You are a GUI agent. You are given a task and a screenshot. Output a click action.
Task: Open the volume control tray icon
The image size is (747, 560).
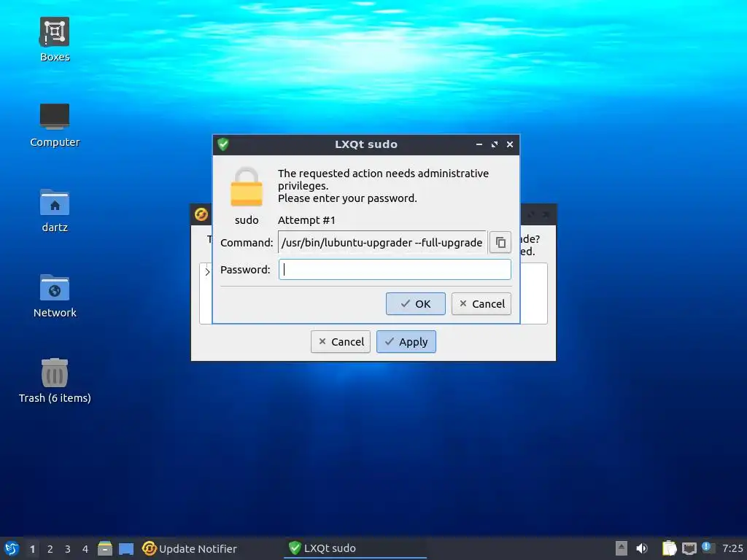pyautogui.click(x=642, y=548)
